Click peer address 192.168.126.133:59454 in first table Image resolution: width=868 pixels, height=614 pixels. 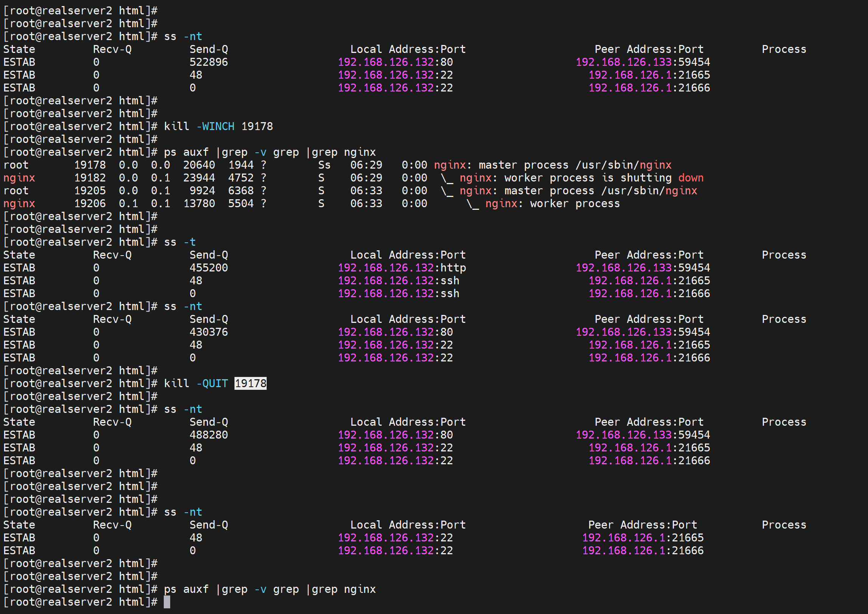tap(643, 62)
